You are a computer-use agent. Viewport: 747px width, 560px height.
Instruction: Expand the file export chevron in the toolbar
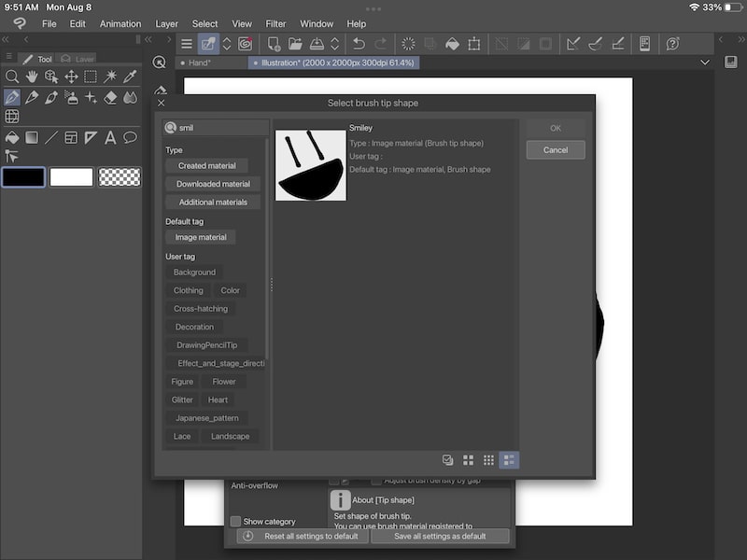point(334,43)
